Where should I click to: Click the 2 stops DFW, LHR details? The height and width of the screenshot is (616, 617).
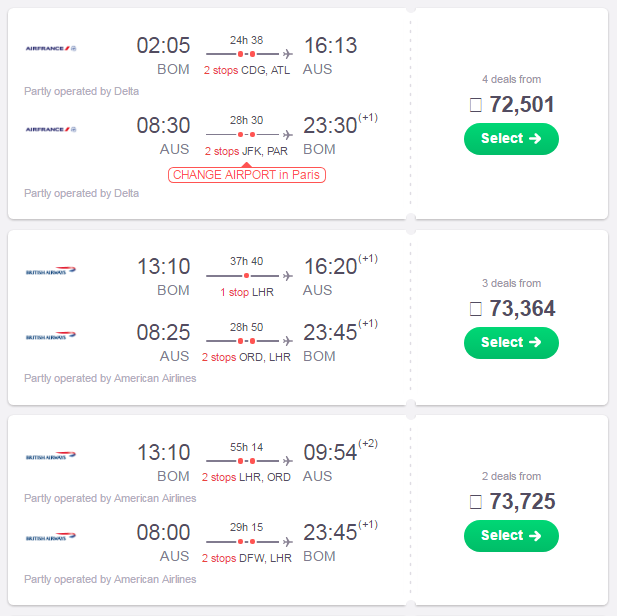247,558
